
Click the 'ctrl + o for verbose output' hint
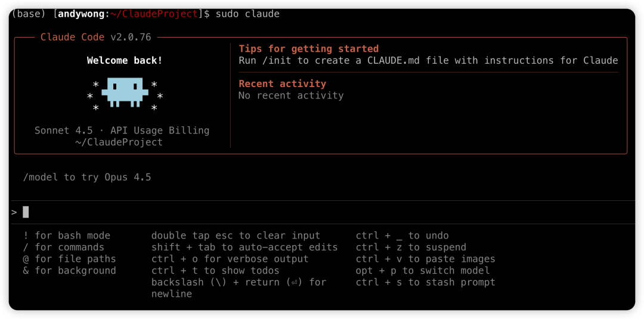(230, 259)
